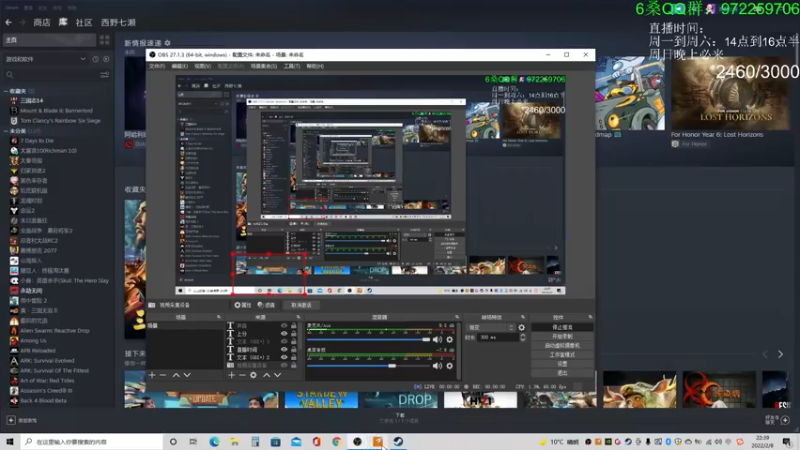Image resolution: width=800 pixels, height=450 pixels.
Task: Click the recent-activity clock icon in Steam sidebar
Action: (x=95, y=59)
